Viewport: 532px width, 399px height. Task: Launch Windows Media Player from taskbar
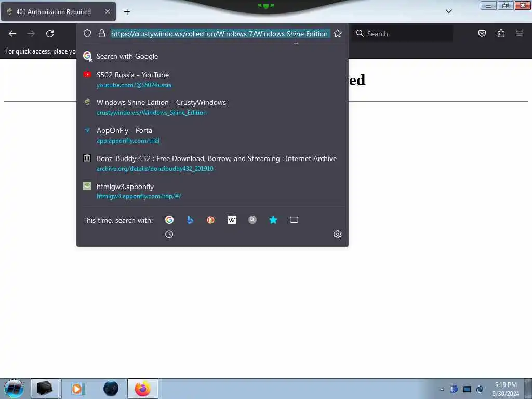tap(77, 389)
